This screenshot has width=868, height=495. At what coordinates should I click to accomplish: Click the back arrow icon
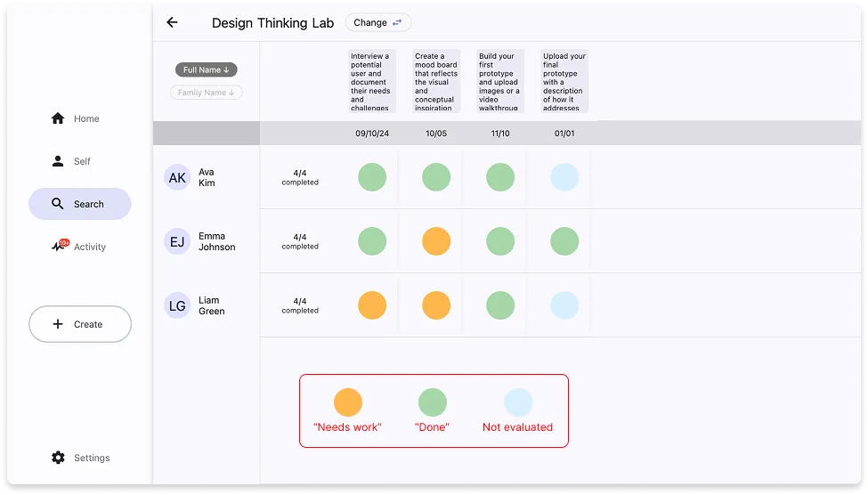[172, 22]
